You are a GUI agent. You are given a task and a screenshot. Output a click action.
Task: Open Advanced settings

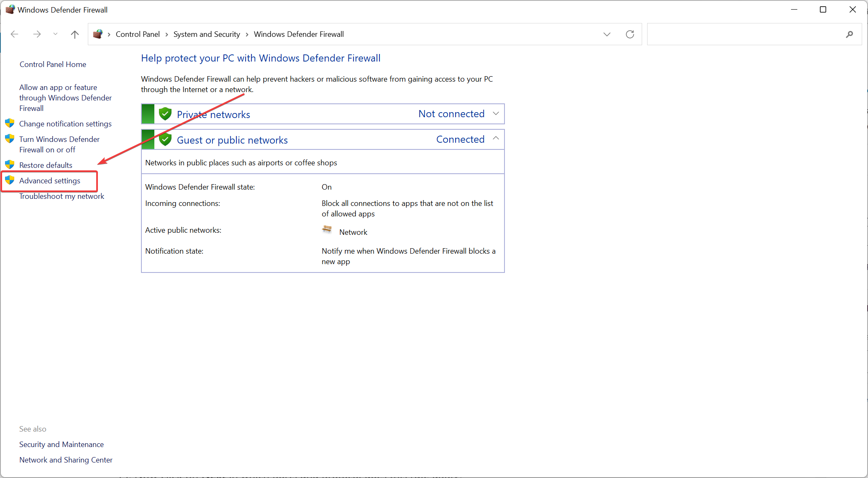point(50,181)
